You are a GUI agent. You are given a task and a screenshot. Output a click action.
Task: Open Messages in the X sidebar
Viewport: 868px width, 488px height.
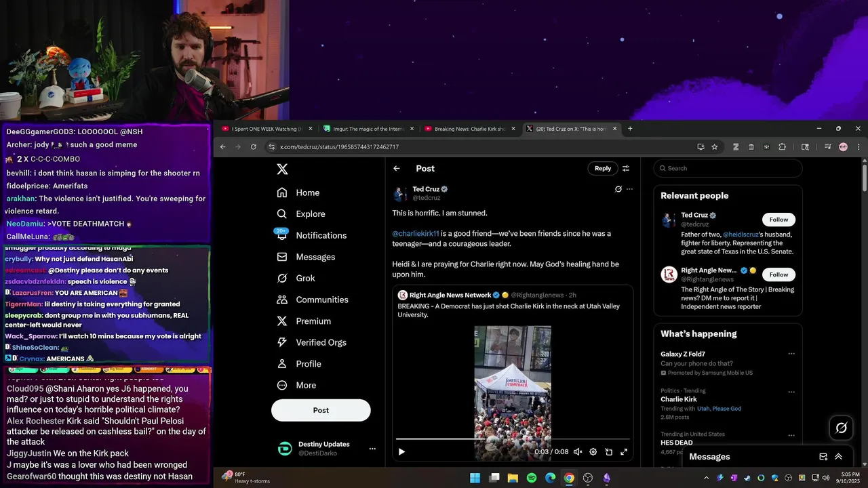click(307, 257)
